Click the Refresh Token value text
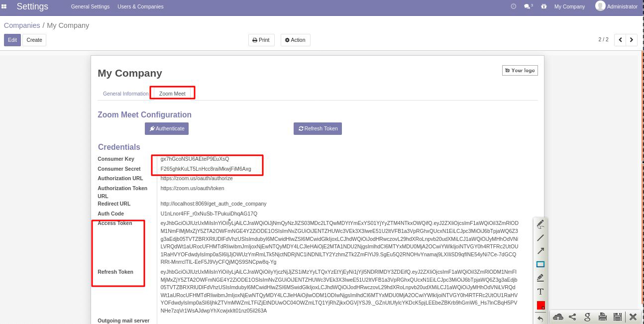This screenshot has width=644, height=324. 339,291
